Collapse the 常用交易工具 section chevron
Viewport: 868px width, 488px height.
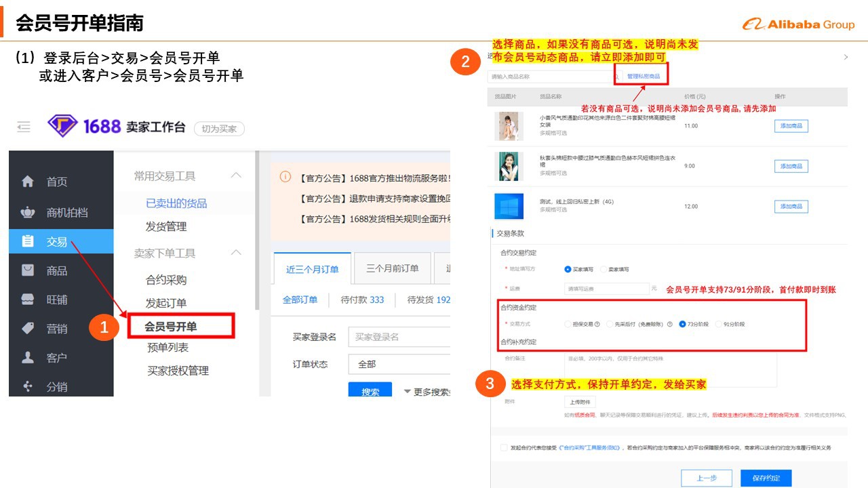tap(236, 176)
